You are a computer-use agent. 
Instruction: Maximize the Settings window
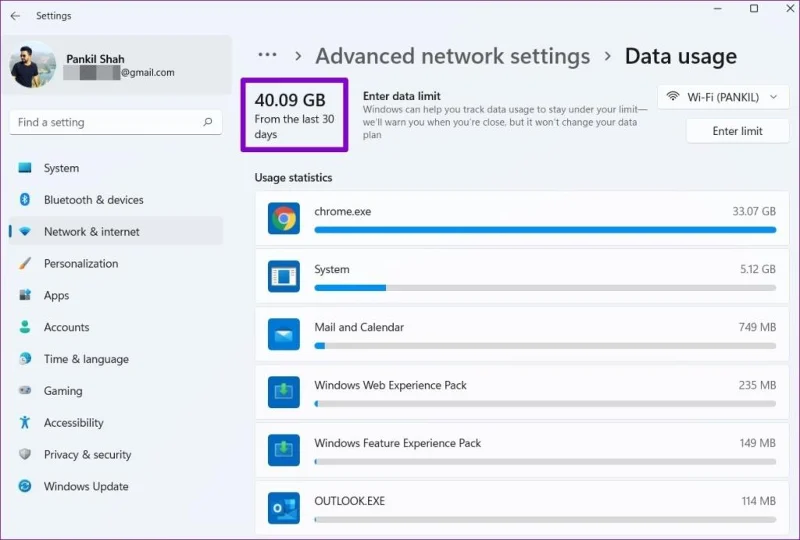pyautogui.click(x=754, y=8)
